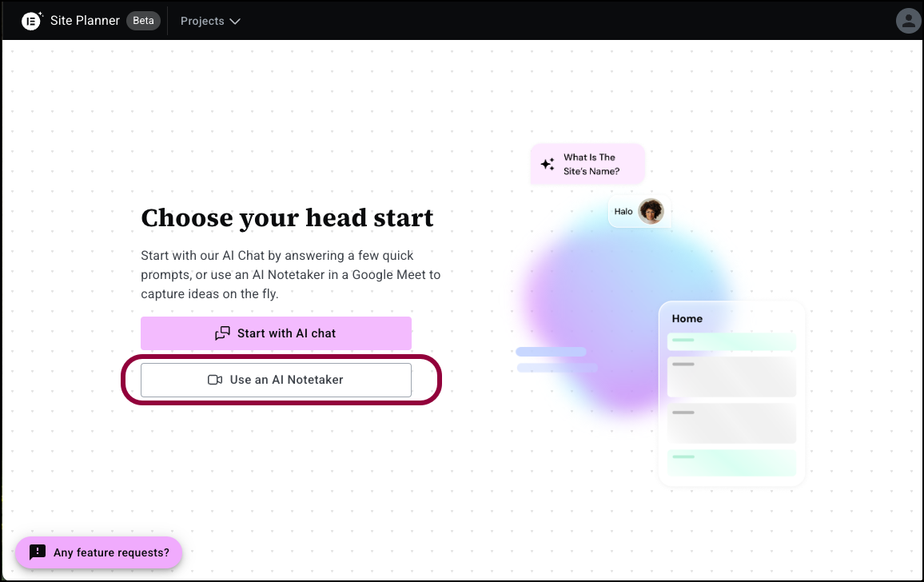Click the Site Planner title
The width and height of the screenshot is (924, 582).
[85, 21]
